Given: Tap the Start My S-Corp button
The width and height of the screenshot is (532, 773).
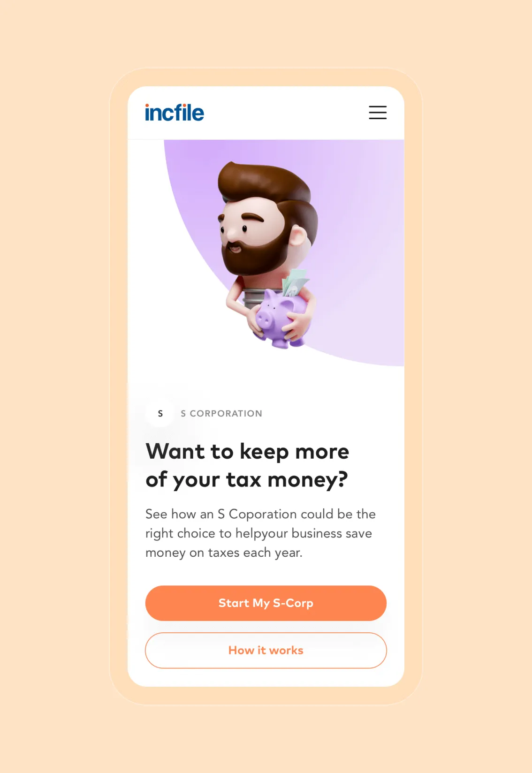Looking at the screenshot, I should 266,603.
